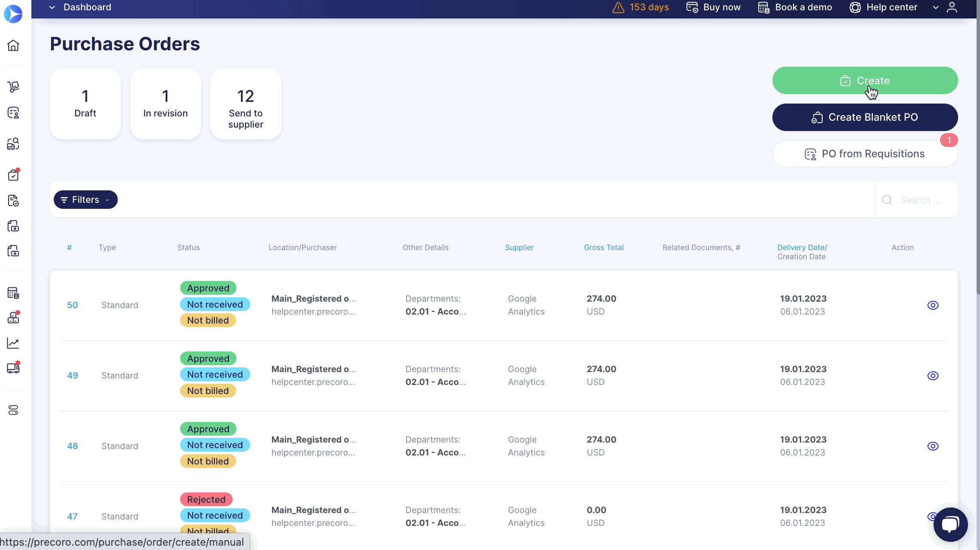Open the dropdown chevron beside the user icon
Image resolution: width=980 pixels, height=550 pixels.
coord(936,7)
